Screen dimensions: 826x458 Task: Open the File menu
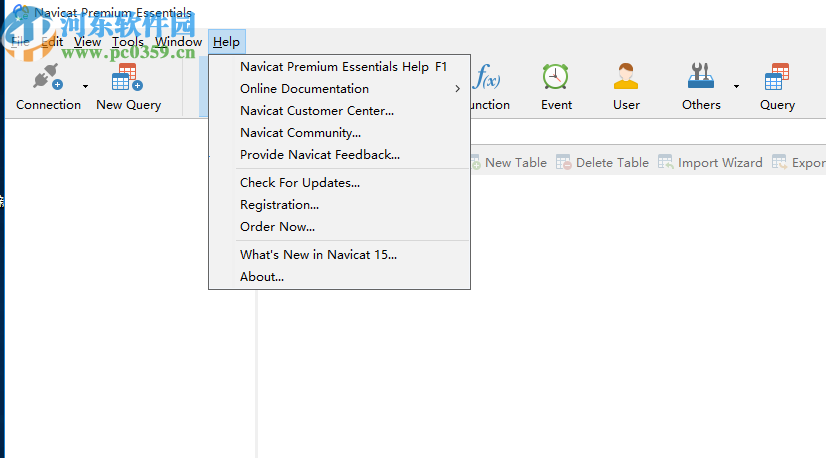click(21, 42)
